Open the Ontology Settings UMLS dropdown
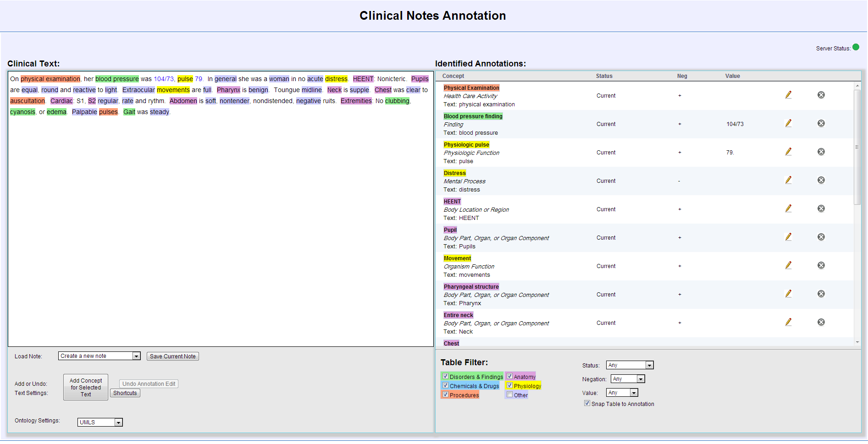The height and width of the screenshot is (444, 868). [118, 422]
